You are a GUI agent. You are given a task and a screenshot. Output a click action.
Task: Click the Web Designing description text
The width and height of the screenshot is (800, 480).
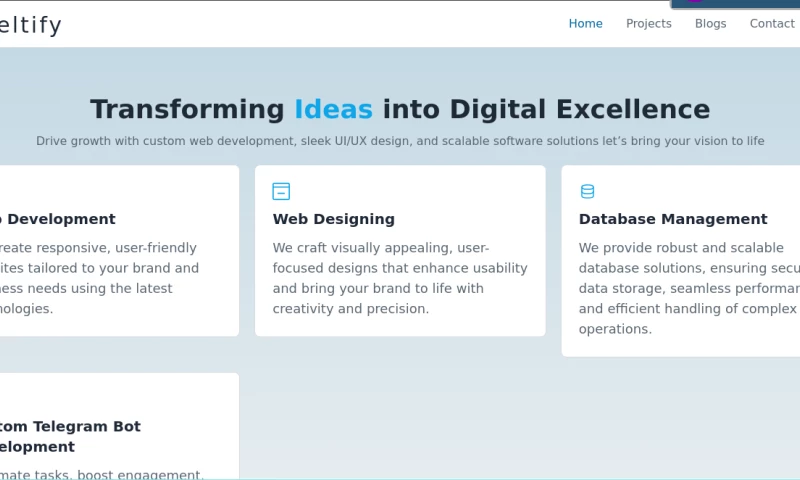(400, 278)
